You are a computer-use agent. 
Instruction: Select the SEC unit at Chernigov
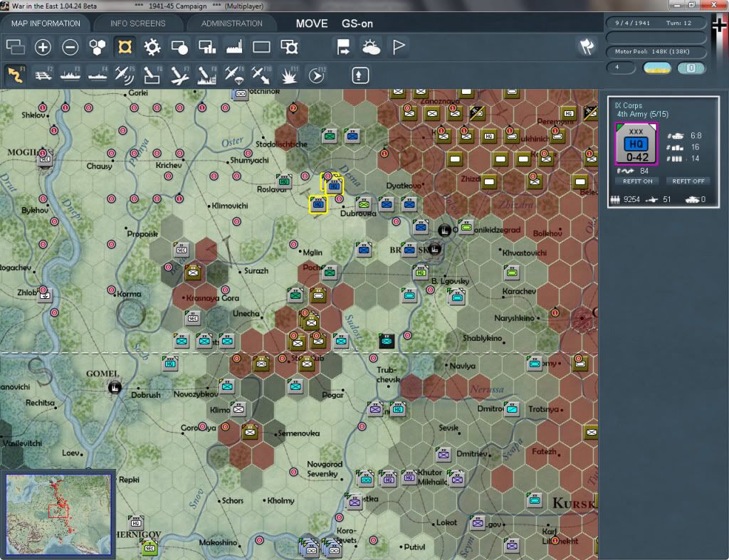pos(150,548)
